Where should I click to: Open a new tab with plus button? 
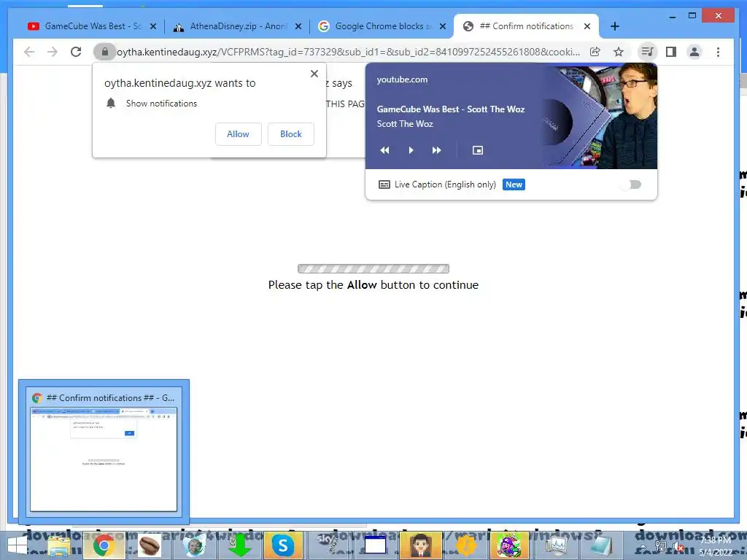[x=615, y=26]
